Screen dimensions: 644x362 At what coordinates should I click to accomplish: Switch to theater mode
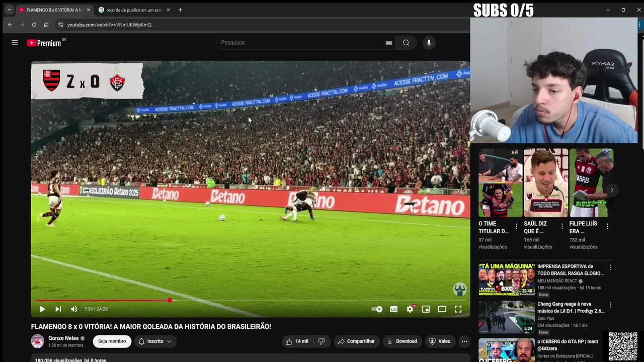442,309
